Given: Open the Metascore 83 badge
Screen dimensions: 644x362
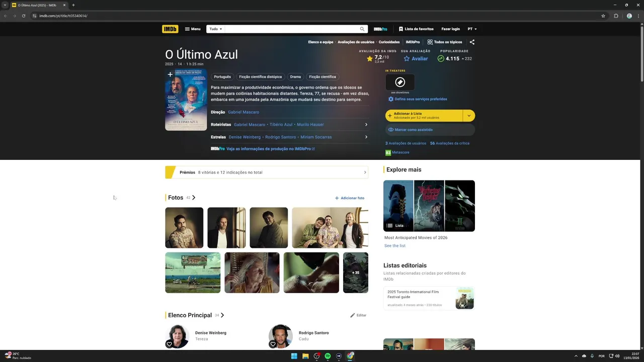Looking at the screenshot, I should (388, 152).
